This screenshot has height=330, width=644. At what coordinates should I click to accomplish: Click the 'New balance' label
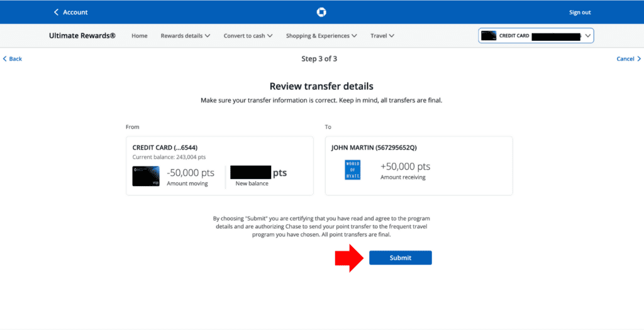coord(252,184)
